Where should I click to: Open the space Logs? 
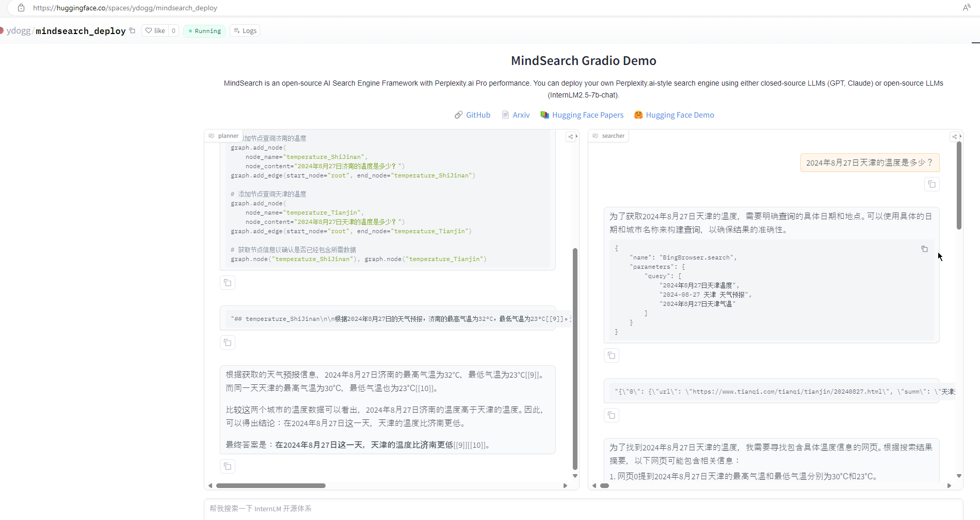tap(245, 31)
